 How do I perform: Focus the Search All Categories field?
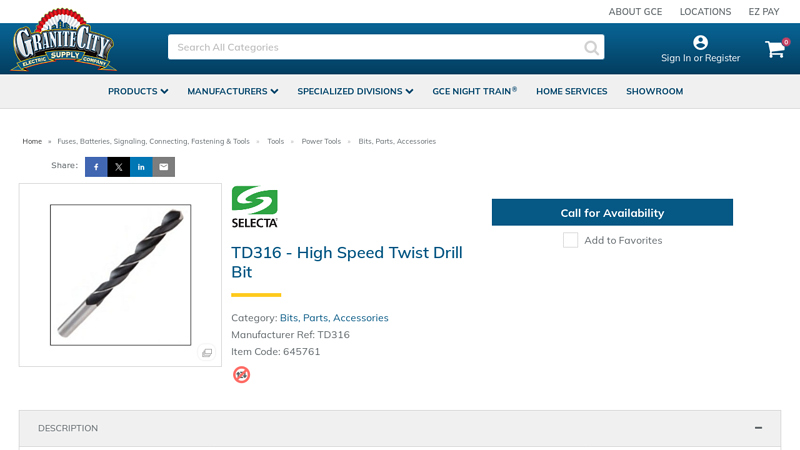(386, 47)
